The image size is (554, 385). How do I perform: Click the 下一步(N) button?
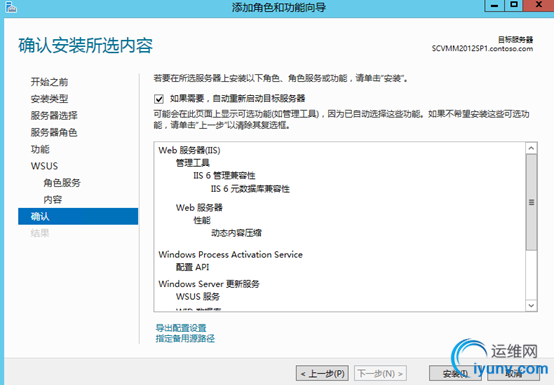tap(380, 373)
